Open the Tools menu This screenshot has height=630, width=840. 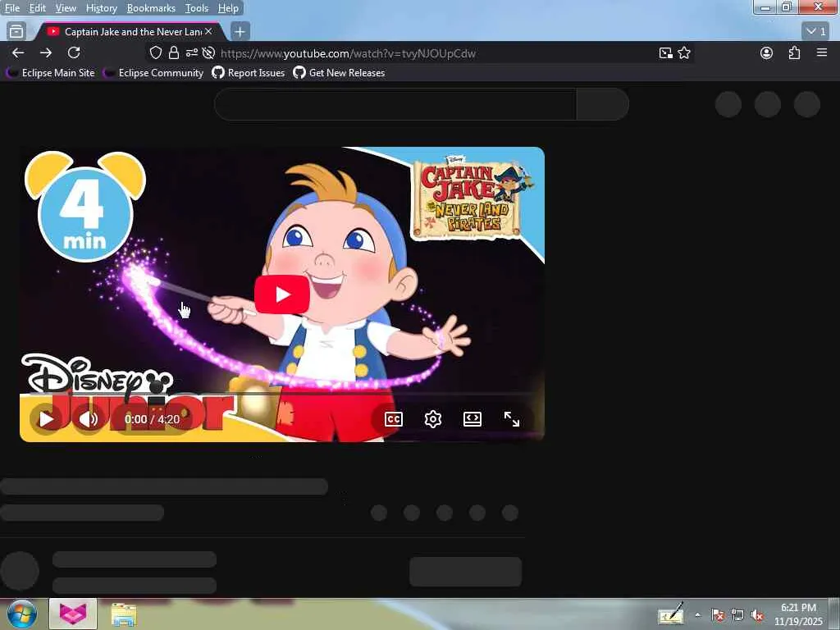click(197, 8)
